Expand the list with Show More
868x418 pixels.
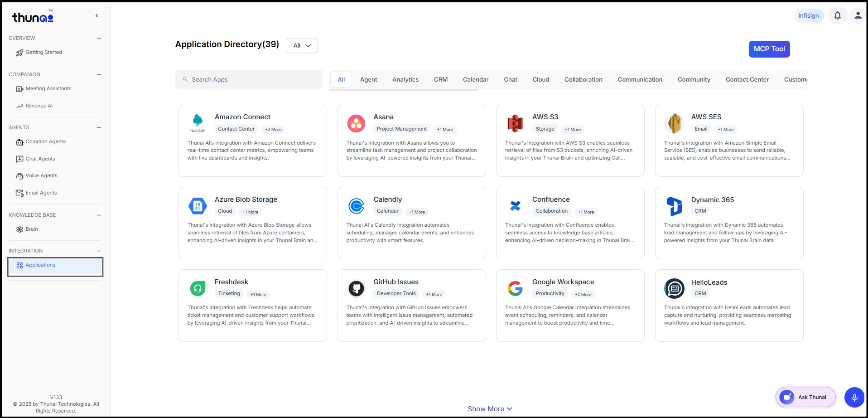pos(490,409)
